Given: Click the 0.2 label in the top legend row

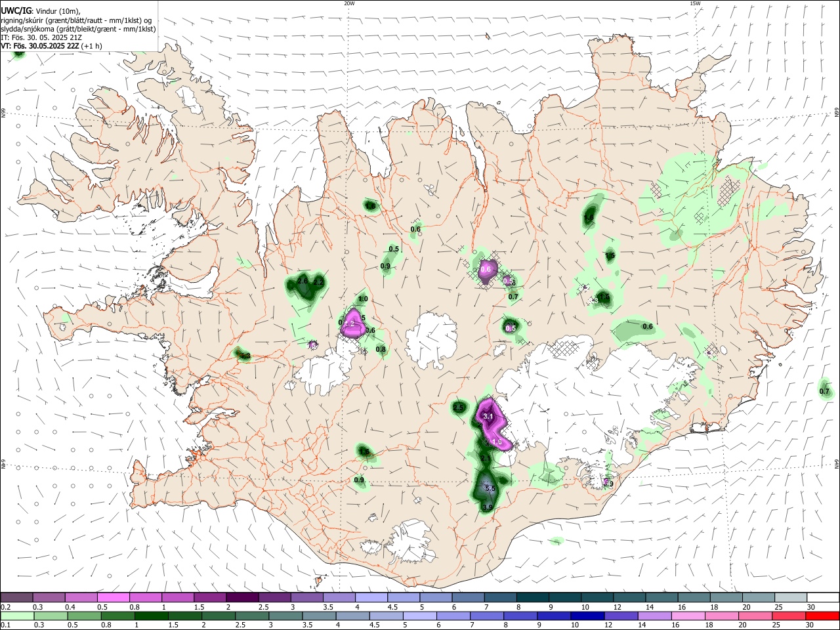Looking at the screenshot, I should pos(5,607).
